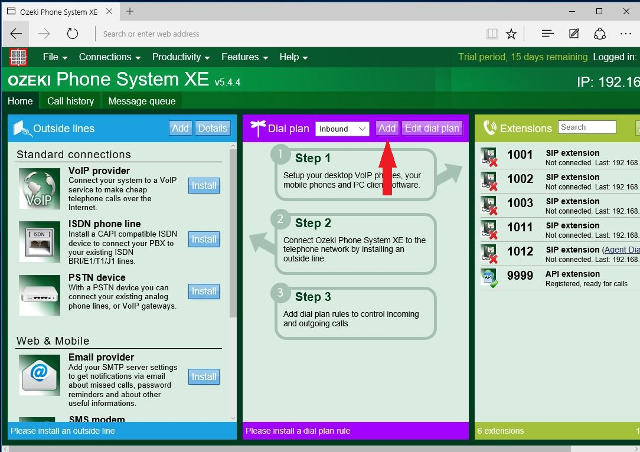The width and height of the screenshot is (640, 452).
Task: Switch to the Call history tab
Action: (71, 101)
